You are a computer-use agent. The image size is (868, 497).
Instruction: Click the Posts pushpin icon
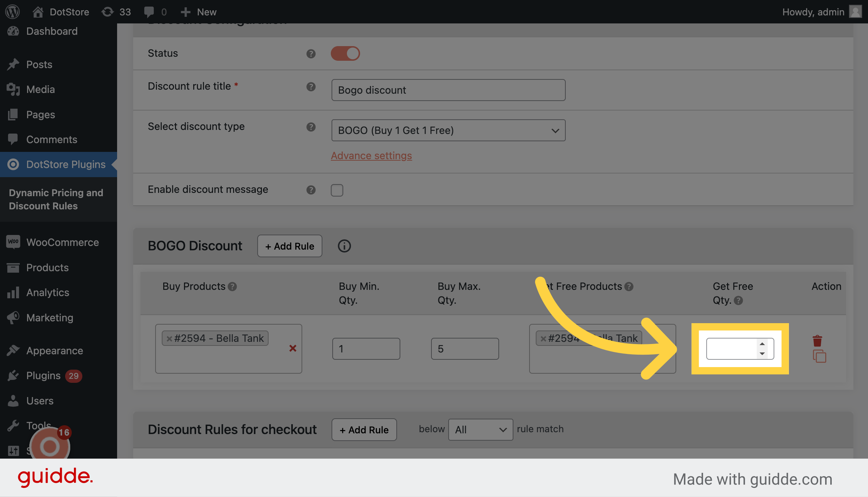tap(13, 64)
